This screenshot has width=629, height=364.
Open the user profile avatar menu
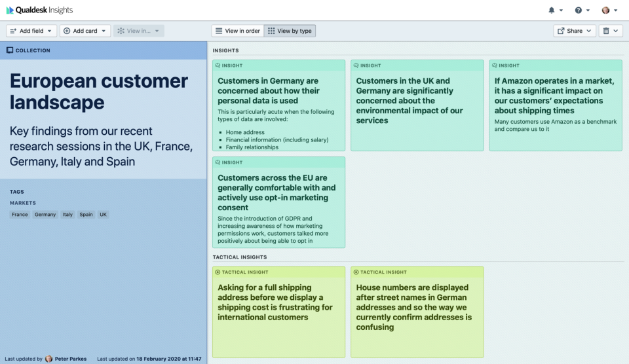coord(609,10)
